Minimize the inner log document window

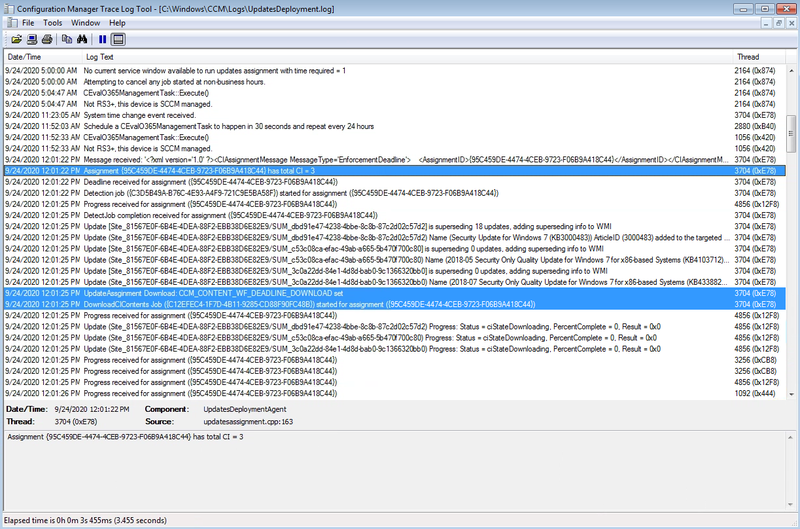(767, 22)
